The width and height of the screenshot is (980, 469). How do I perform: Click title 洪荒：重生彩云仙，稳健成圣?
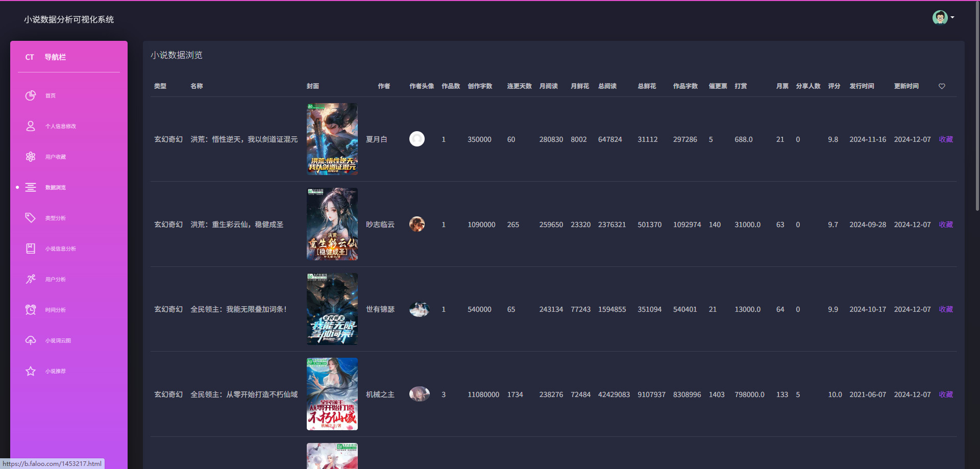tap(237, 225)
